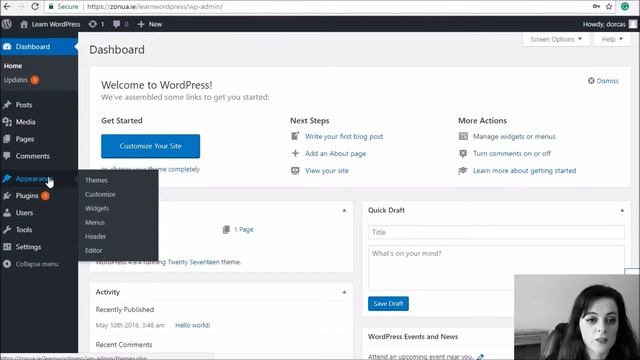Open the comments bubble in admin bar
640x360 pixels.
(116, 24)
